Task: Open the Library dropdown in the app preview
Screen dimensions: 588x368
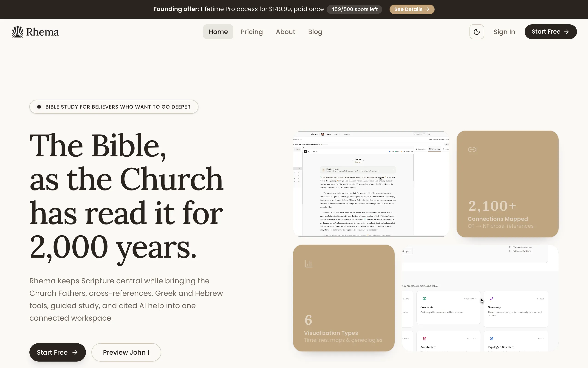Action: coord(347,134)
